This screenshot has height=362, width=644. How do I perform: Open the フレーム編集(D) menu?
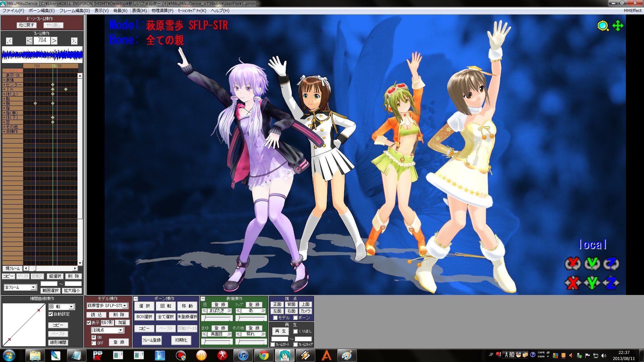(x=74, y=11)
